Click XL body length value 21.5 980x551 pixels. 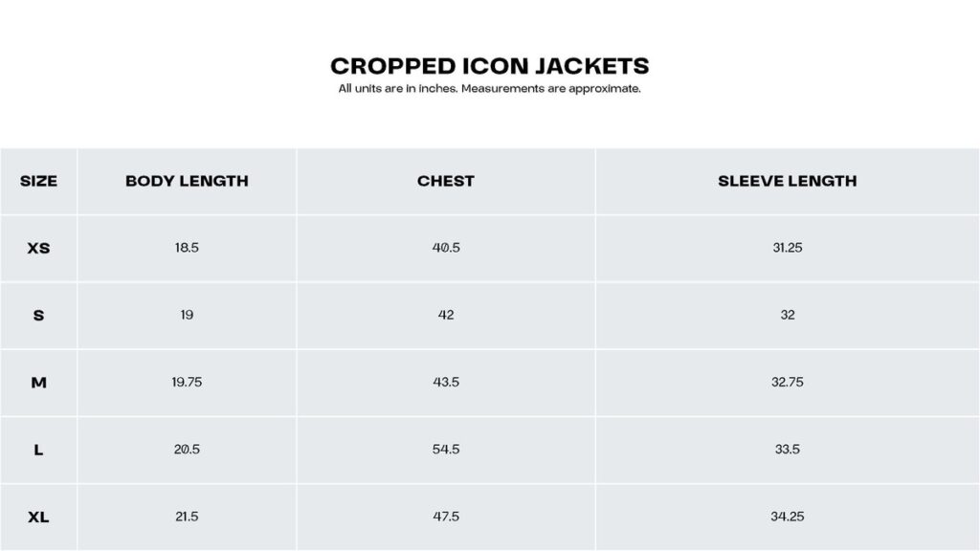pos(187,517)
